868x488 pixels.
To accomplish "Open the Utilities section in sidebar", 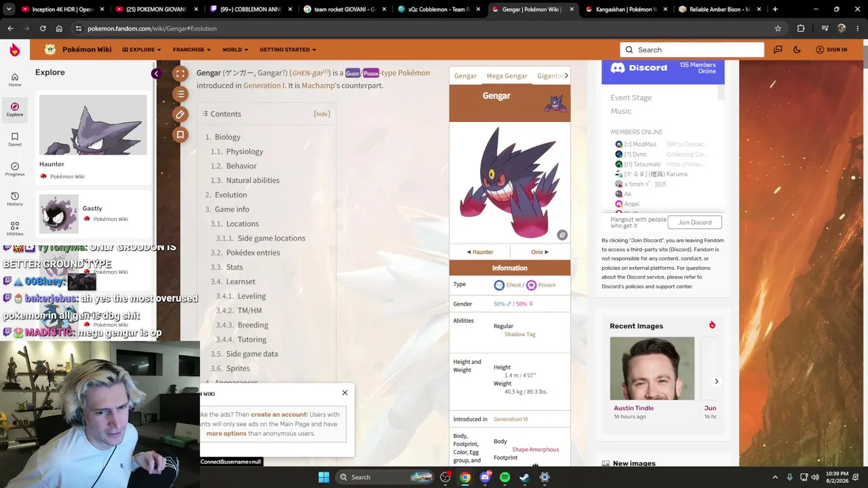I will pos(15,228).
